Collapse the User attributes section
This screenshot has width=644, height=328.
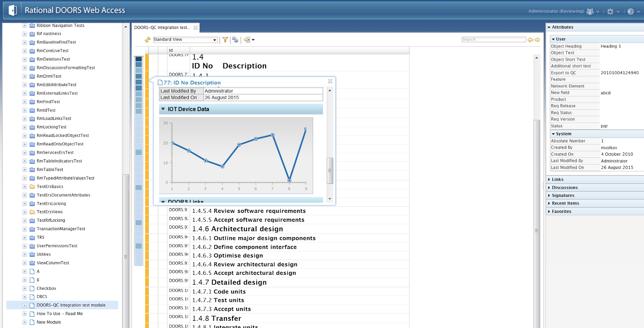tap(553, 39)
